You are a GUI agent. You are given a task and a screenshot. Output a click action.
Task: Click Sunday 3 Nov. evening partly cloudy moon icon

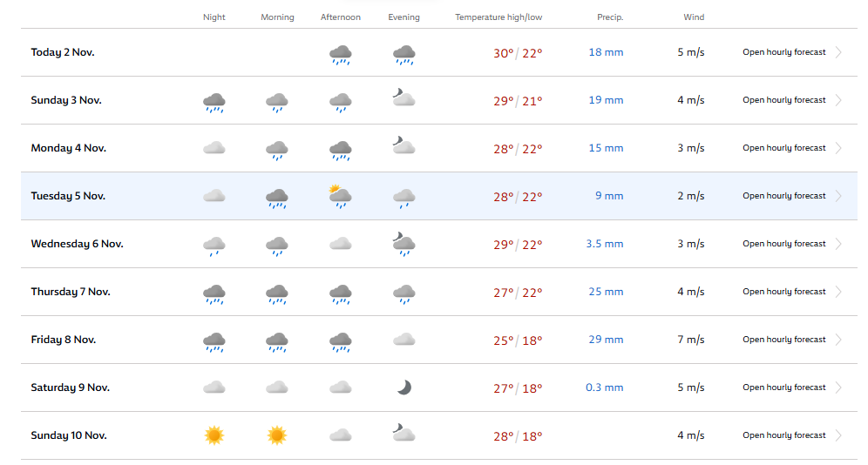pyautogui.click(x=403, y=98)
